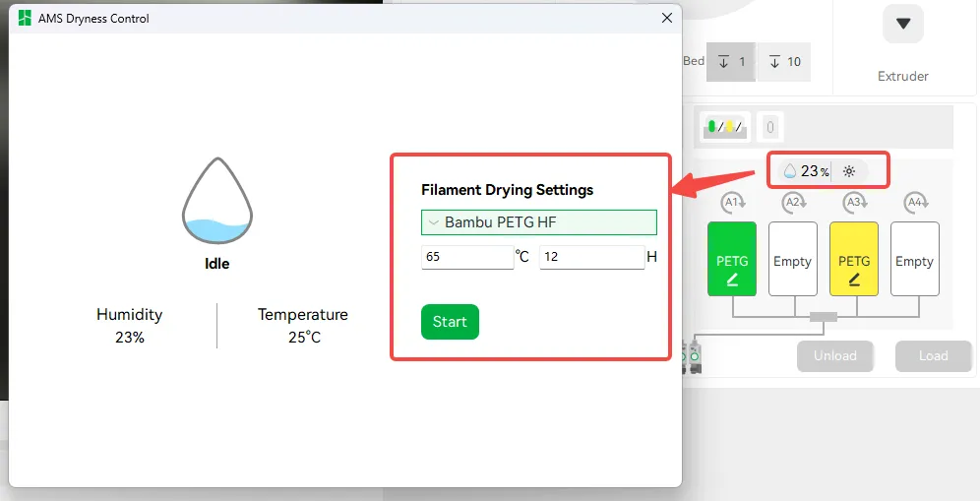
Task: Click the drying hours field showing 12
Action: tap(592, 257)
